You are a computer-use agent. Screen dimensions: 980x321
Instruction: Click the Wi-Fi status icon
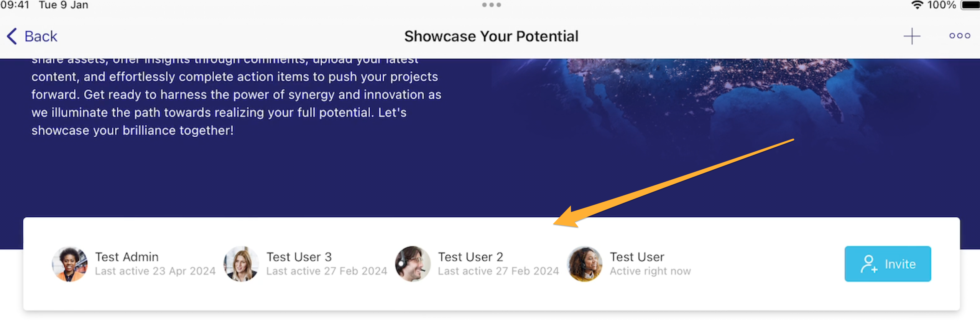917,5
